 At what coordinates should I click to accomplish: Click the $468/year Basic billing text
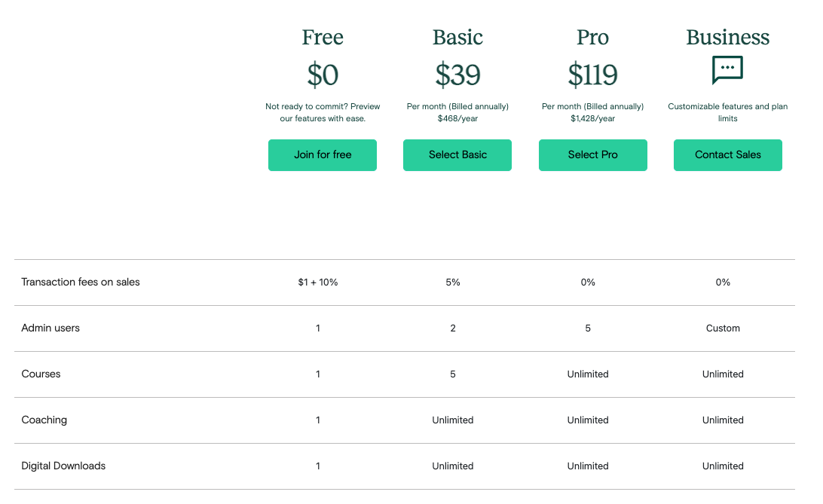[x=457, y=118]
